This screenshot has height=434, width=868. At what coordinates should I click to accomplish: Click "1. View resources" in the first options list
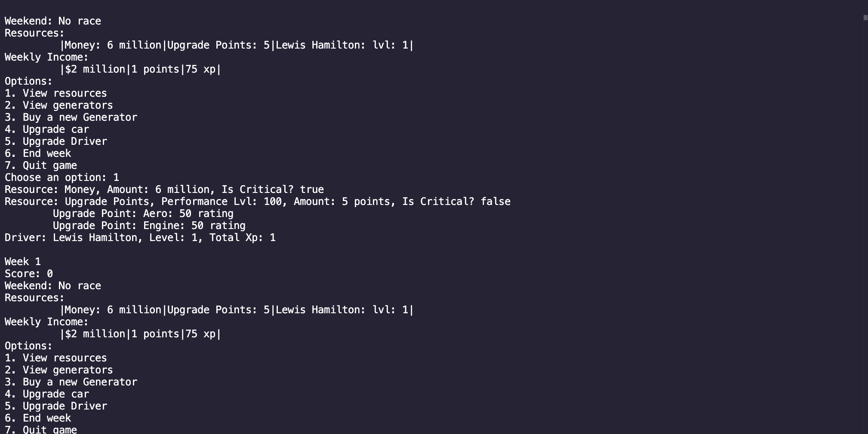point(55,93)
